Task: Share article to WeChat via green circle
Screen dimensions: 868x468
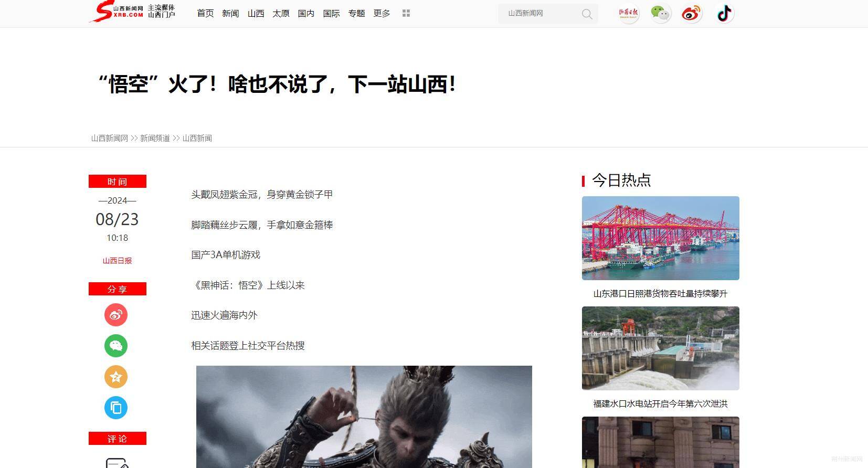Action: [x=116, y=346]
